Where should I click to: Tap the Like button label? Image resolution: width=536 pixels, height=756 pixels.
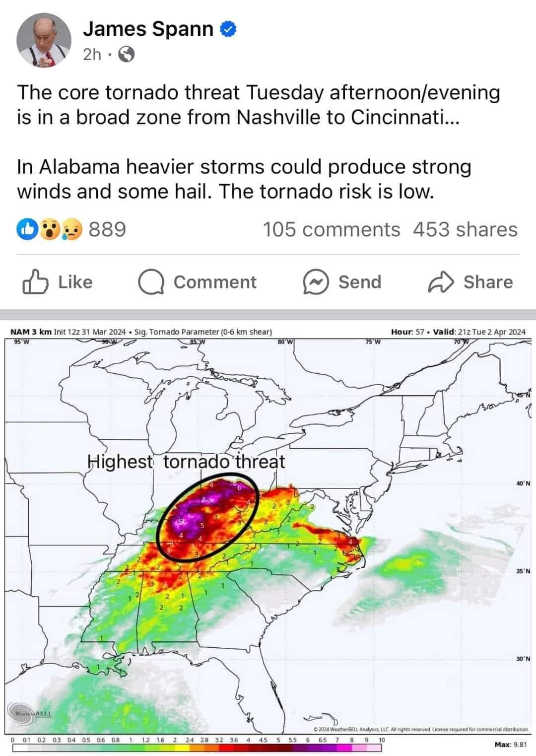pyautogui.click(x=75, y=282)
